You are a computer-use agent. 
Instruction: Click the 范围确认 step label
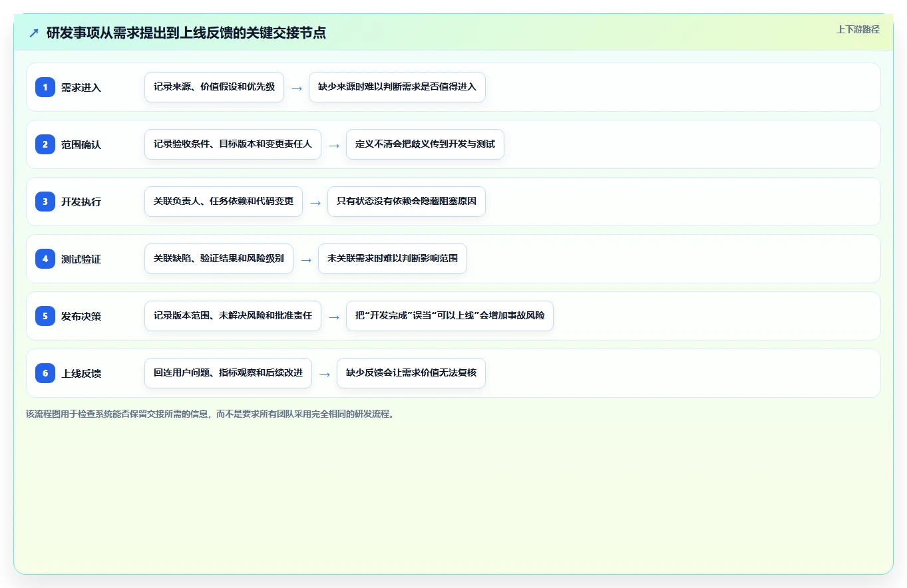pyautogui.click(x=81, y=144)
